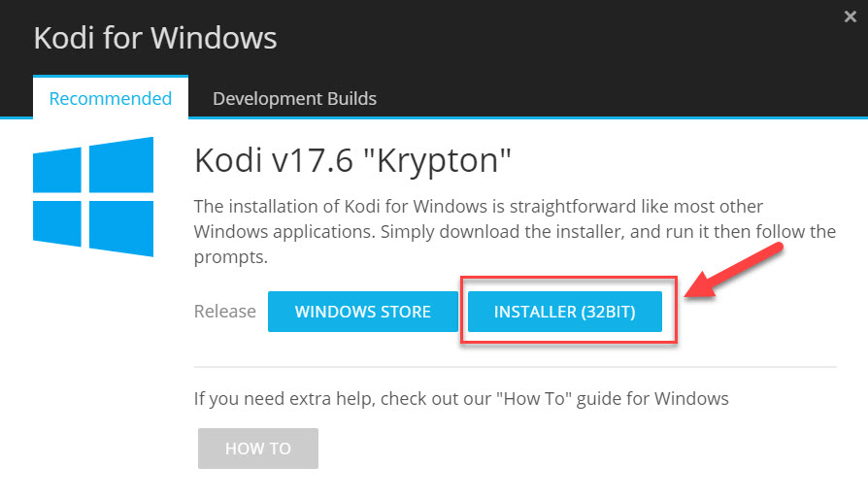Click the red arrow annotation
This screenshot has width=868, height=499.
[733, 271]
